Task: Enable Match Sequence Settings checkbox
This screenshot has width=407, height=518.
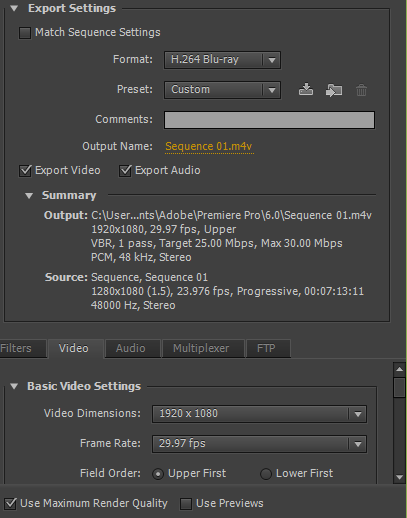Action: click(25, 33)
